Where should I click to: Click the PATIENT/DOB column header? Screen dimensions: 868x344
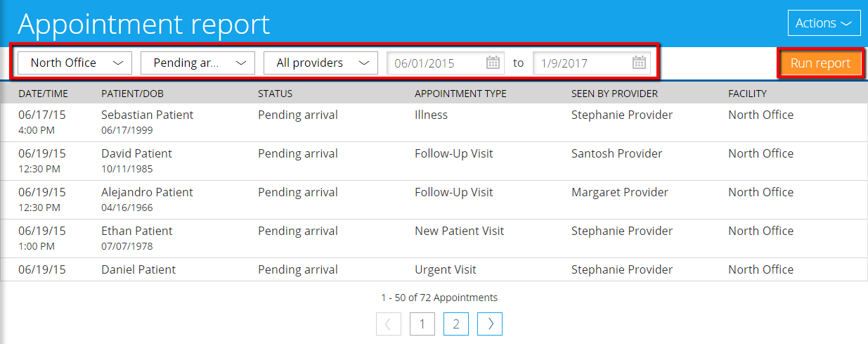[x=132, y=94]
